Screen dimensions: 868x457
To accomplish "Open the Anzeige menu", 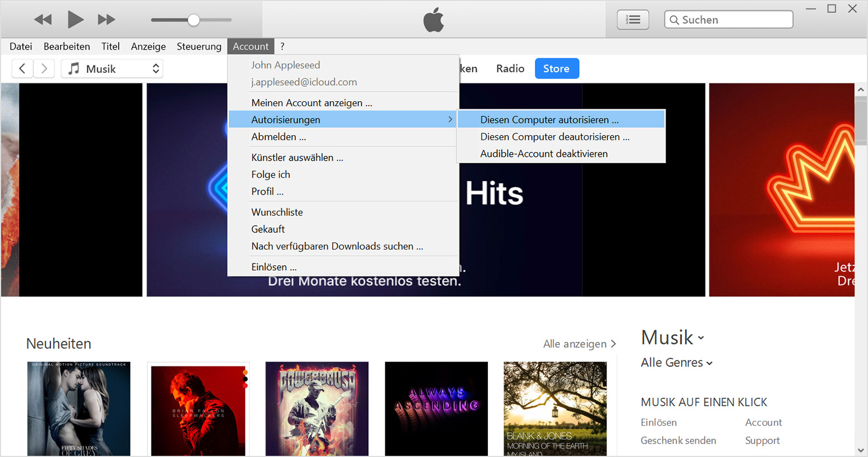I will tap(148, 46).
